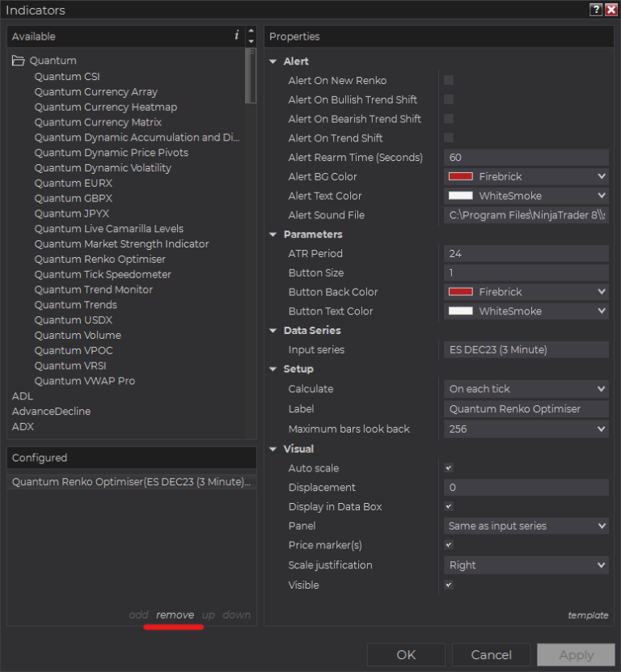Open the Scale justification dropdown

[x=602, y=564]
